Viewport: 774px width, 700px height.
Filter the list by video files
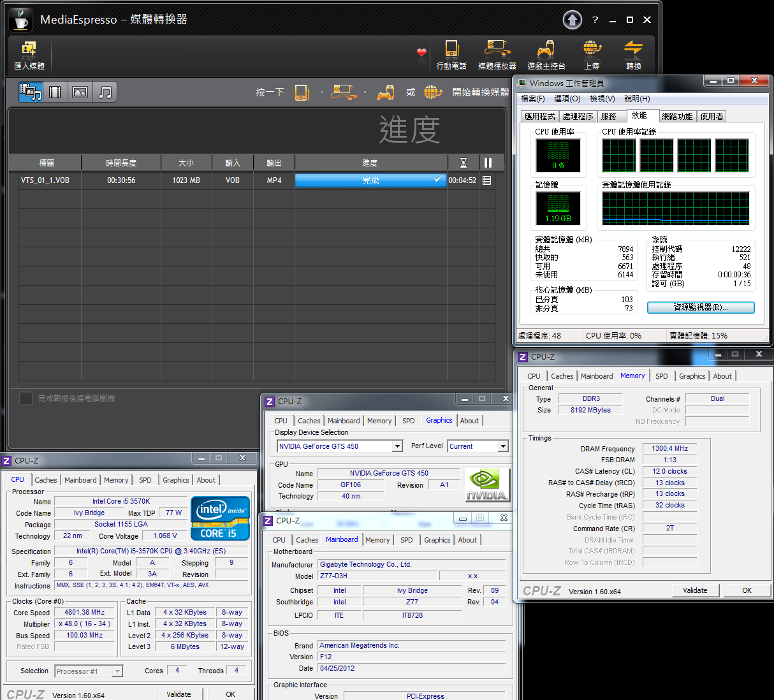[x=55, y=92]
